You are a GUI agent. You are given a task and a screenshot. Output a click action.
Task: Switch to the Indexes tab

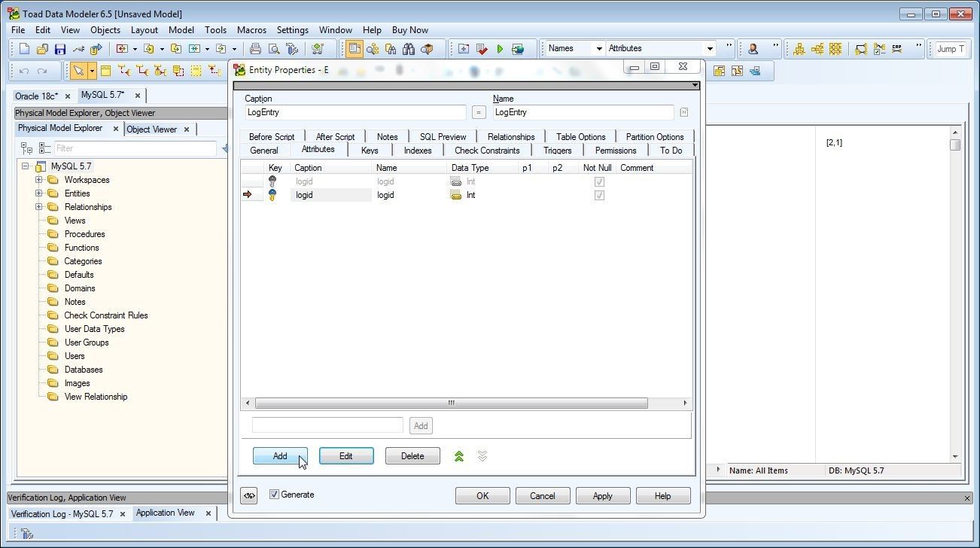pos(418,150)
